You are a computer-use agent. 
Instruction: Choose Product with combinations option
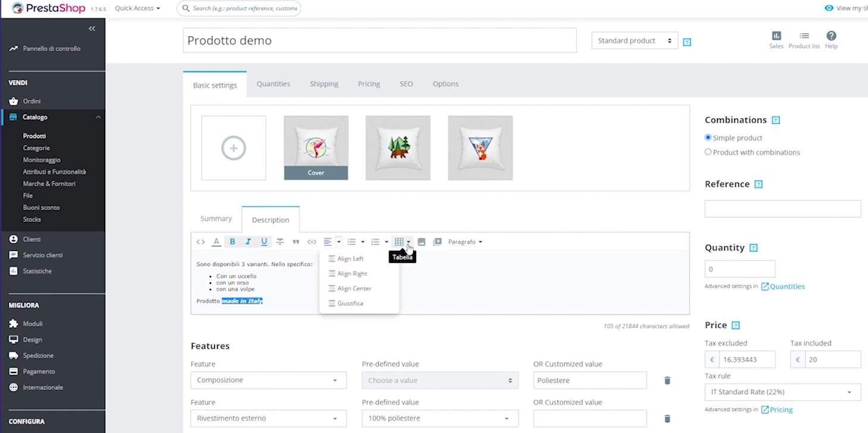click(708, 152)
